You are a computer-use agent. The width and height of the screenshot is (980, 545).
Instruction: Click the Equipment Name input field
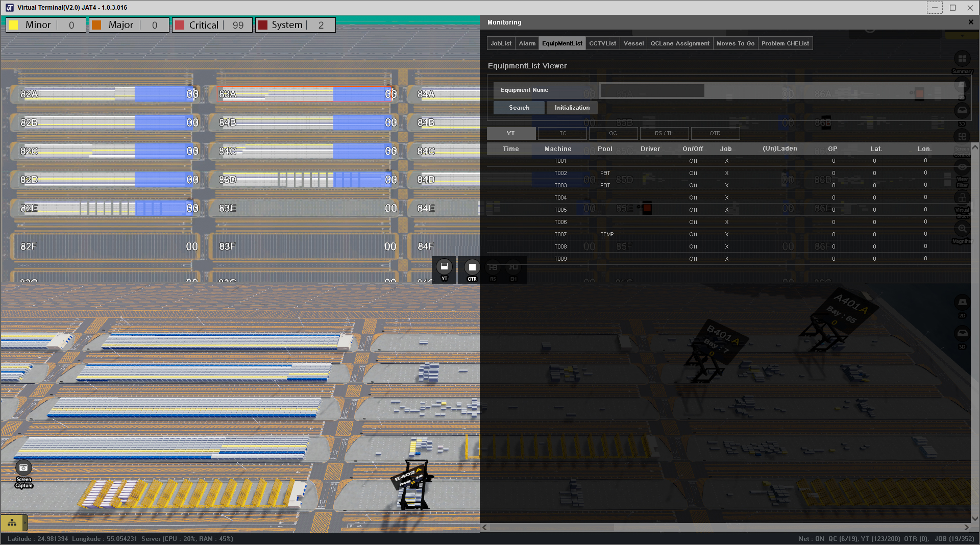click(x=652, y=90)
